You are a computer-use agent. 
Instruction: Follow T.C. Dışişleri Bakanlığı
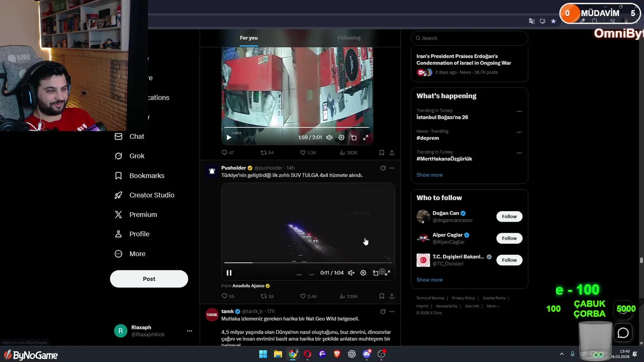tap(509, 260)
